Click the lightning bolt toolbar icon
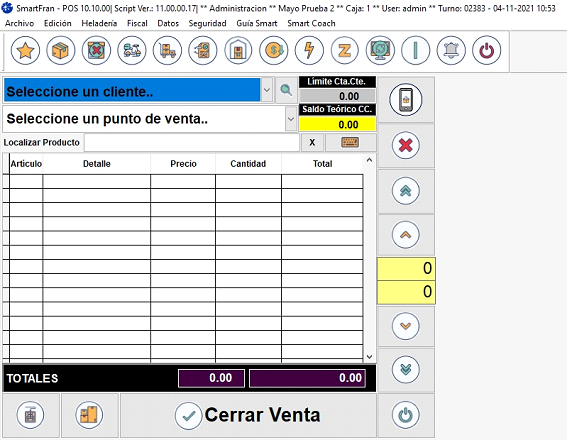568x441 pixels. [x=309, y=50]
